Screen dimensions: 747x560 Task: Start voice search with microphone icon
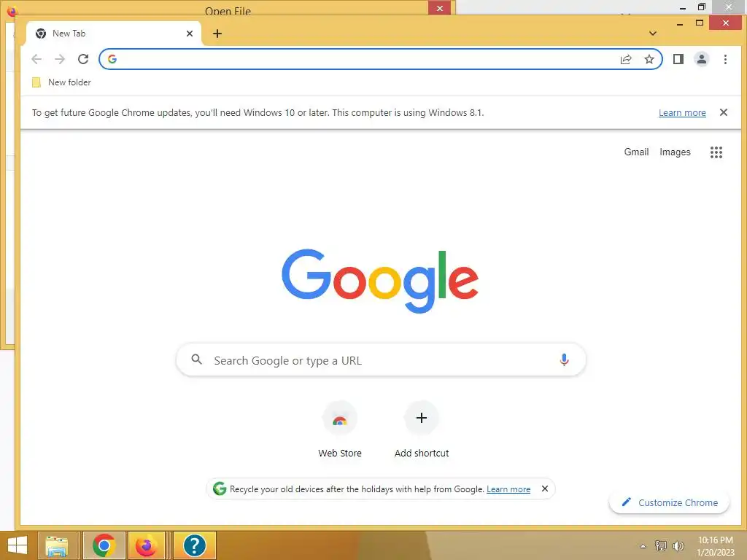564,359
